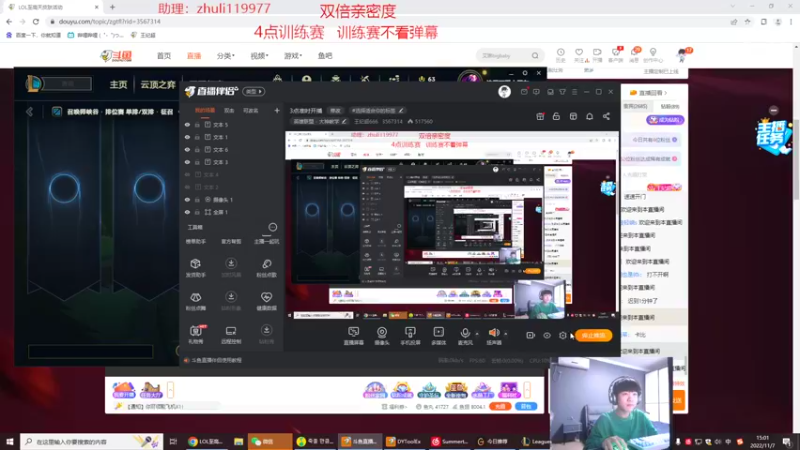
Task: Open 手机投屏 phone casting
Action: click(410, 336)
